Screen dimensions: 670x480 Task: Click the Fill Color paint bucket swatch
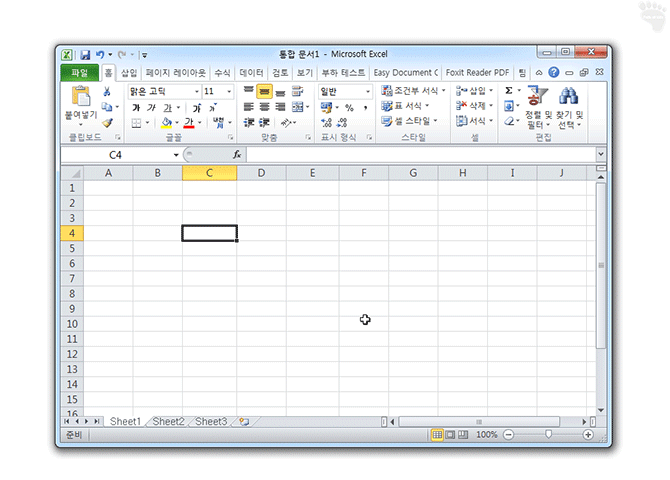coord(166,123)
